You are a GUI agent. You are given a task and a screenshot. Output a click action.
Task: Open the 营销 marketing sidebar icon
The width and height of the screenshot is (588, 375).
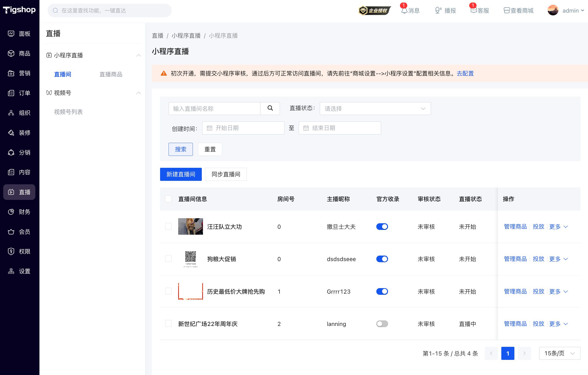pos(11,73)
